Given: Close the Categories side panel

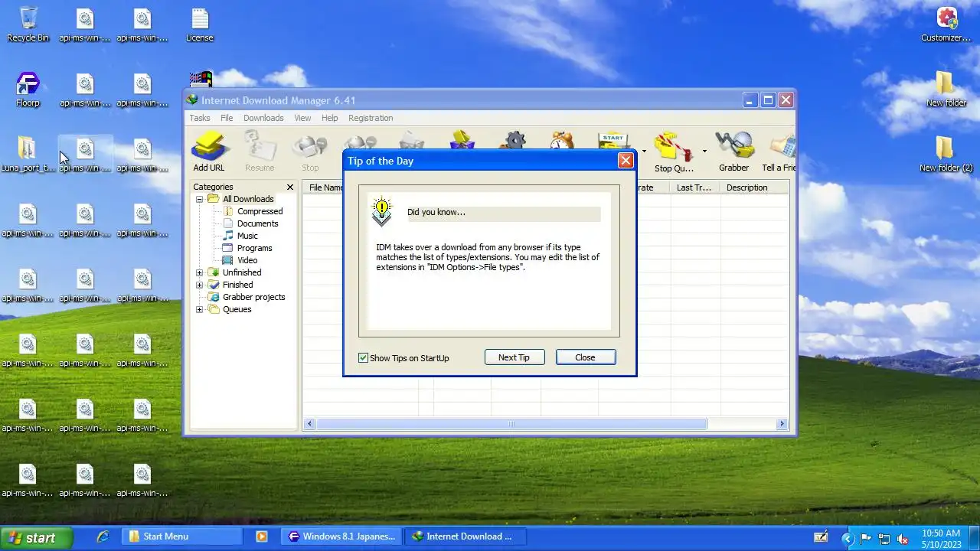Looking at the screenshot, I should tap(290, 187).
